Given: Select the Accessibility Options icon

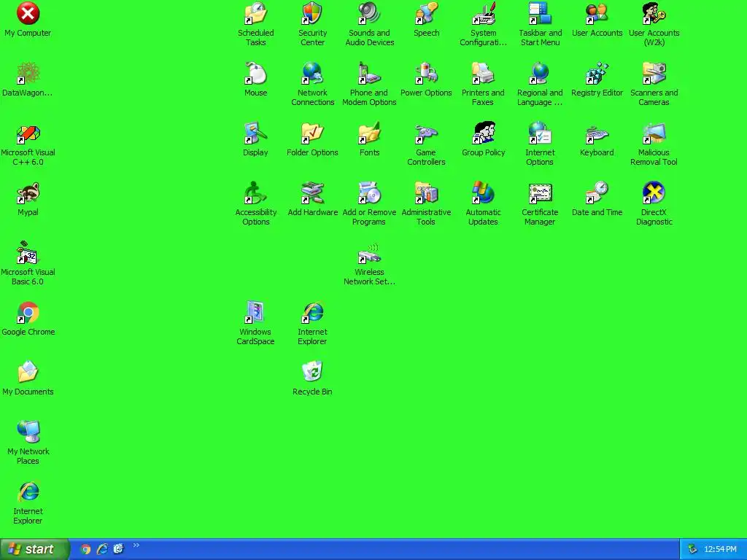Looking at the screenshot, I should (255, 194).
